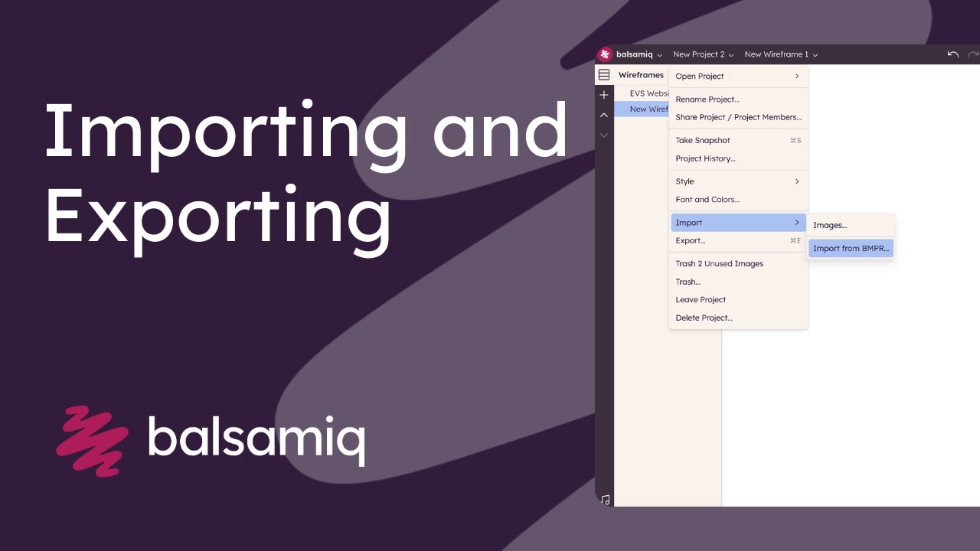
Task: Move wireframe up with the up chevron
Action: point(604,115)
